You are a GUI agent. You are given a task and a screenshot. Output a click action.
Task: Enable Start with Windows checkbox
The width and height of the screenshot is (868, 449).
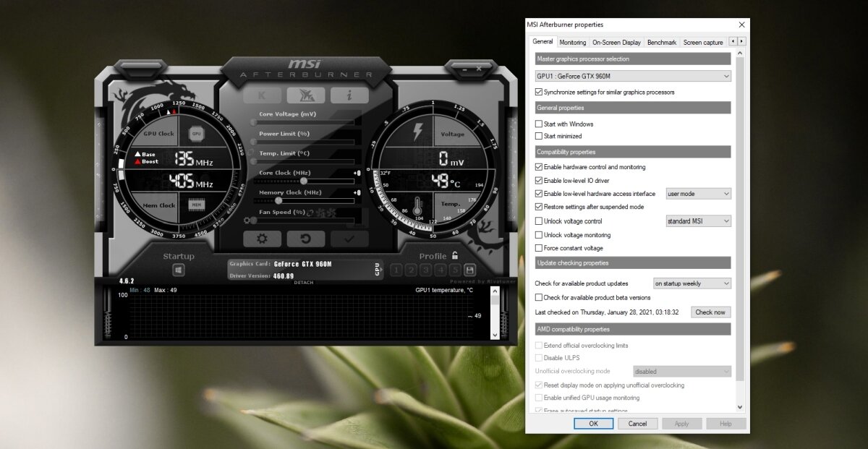click(x=538, y=124)
